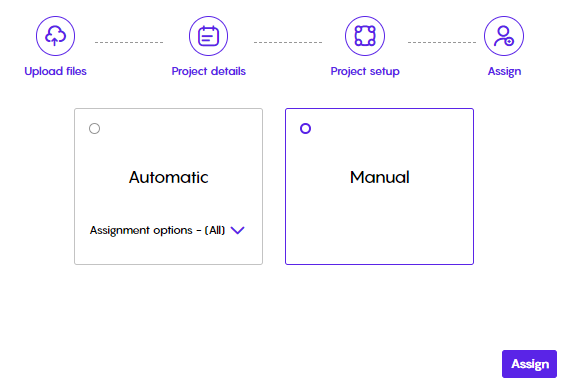
Task: Expand the Assignment options chevron arrow
Action: coord(237,230)
